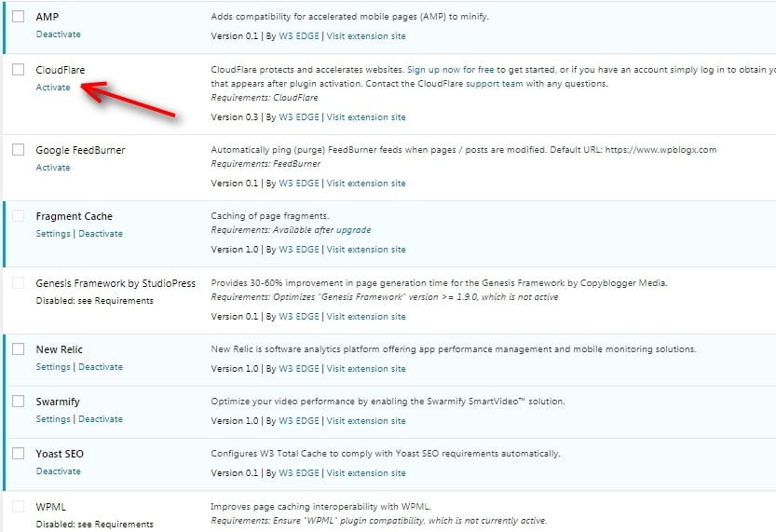Viewport: 776px width, 532px height.
Task: Visit extension site for Genesis Framework
Action: [366, 316]
